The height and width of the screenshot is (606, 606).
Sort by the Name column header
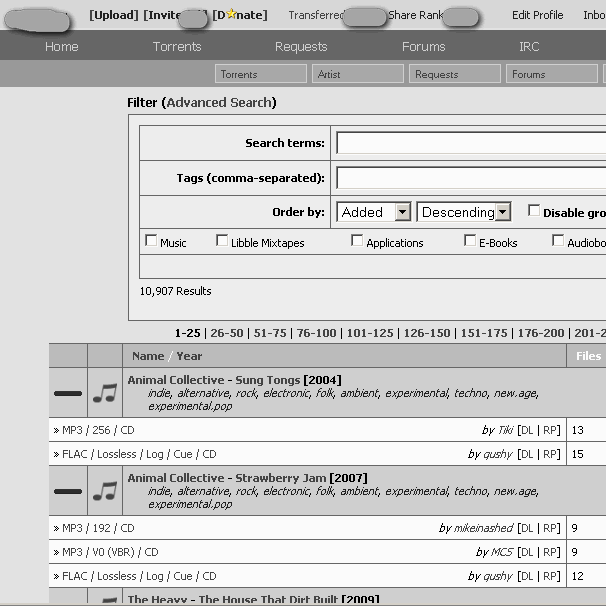[x=148, y=356]
